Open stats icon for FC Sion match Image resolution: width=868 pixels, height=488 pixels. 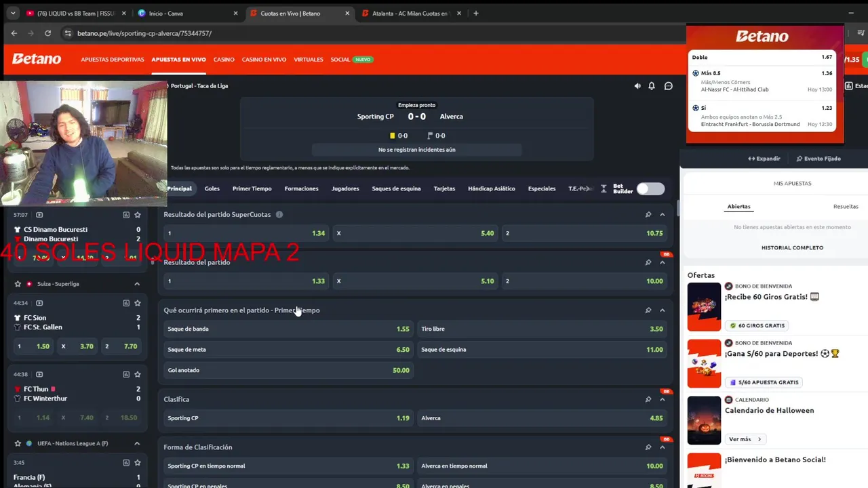tap(126, 303)
